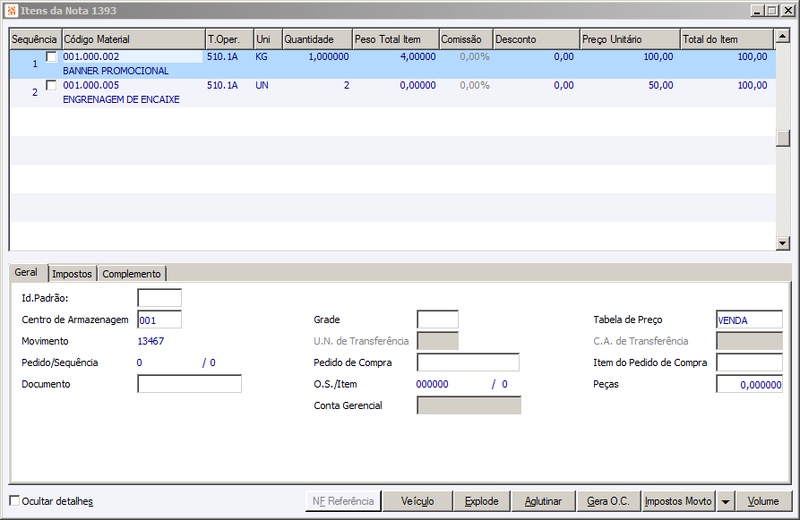Click scroll down arrow of items grid
The width and height of the screenshot is (800, 520).
782,243
